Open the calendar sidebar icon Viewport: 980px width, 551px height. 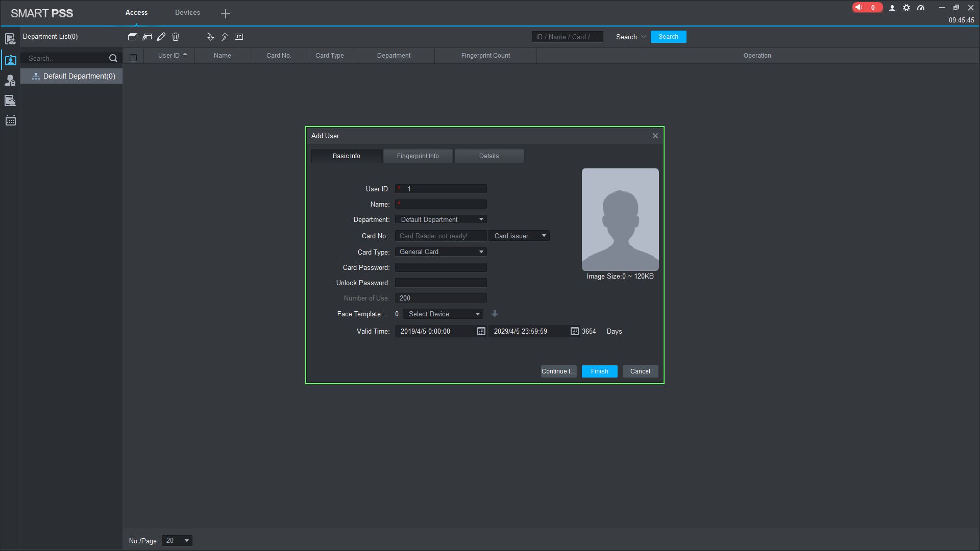[10, 121]
